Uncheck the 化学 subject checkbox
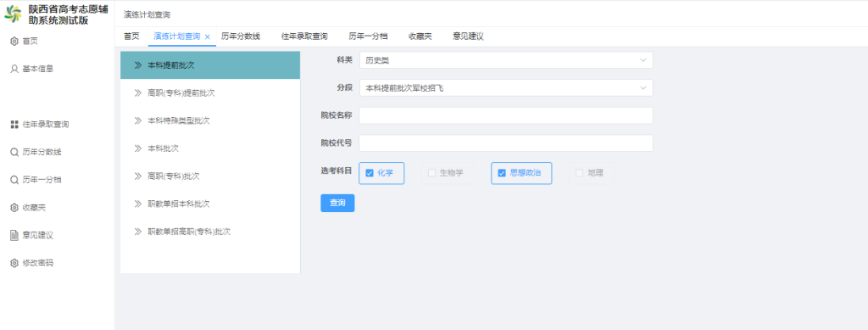The width and height of the screenshot is (868, 330). click(370, 173)
